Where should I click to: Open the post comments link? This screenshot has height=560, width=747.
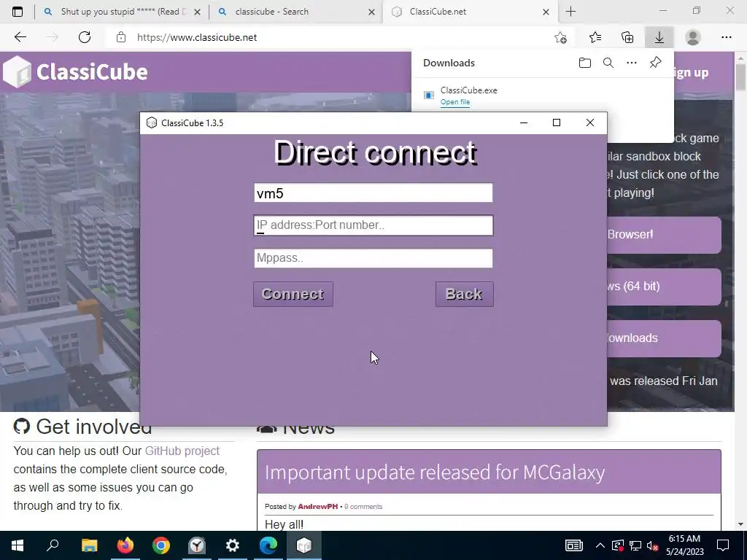363,506
